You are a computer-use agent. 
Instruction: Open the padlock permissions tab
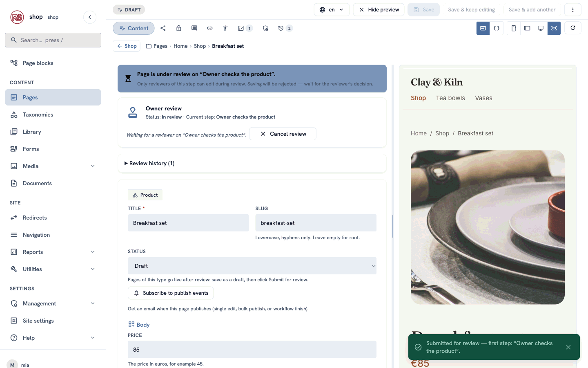pyautogui.click(x=178, y=28)
